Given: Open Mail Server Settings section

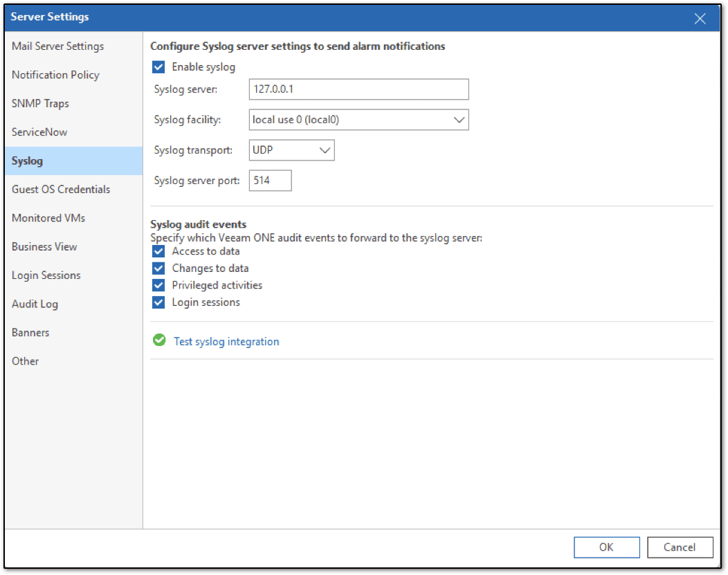Looking at the screenshot, I should click(x=57, y=46).
